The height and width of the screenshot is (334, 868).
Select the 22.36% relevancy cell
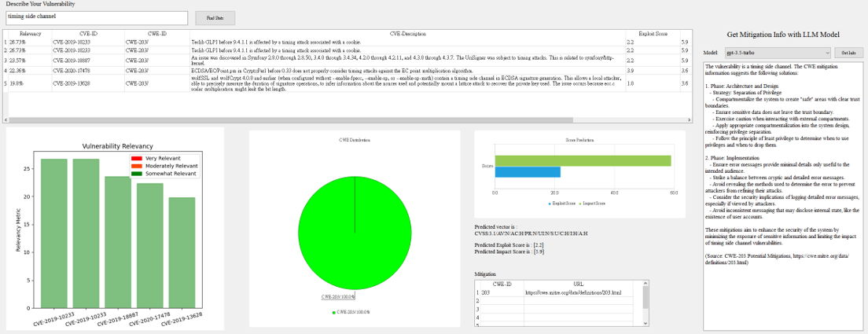pos(30,71)
